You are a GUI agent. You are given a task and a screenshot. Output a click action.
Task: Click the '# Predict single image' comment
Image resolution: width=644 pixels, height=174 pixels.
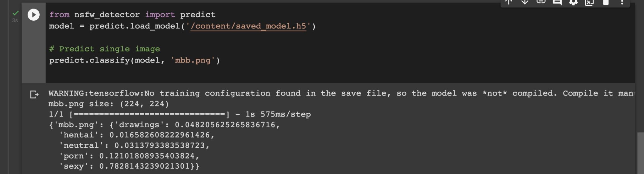[104, 49]
